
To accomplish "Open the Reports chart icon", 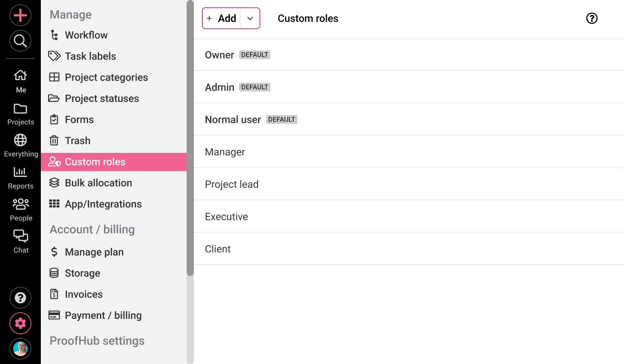I will point(20,171).
